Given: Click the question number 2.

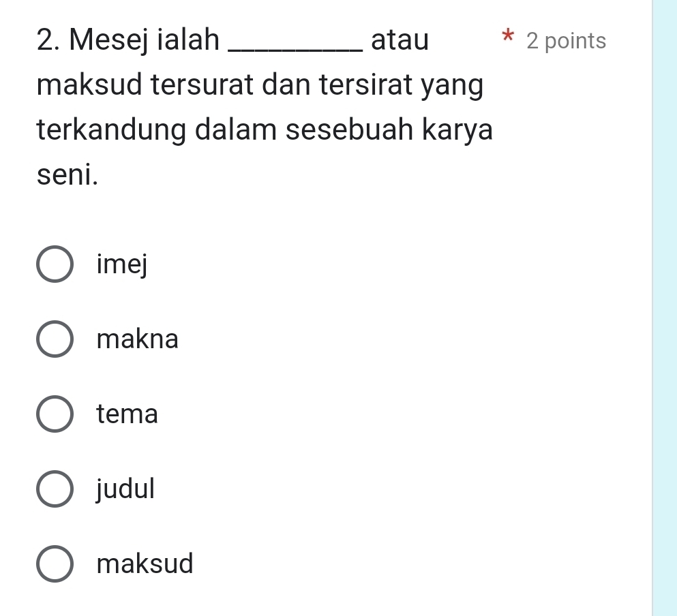Looking at the screenshot, I should [46, 41].
